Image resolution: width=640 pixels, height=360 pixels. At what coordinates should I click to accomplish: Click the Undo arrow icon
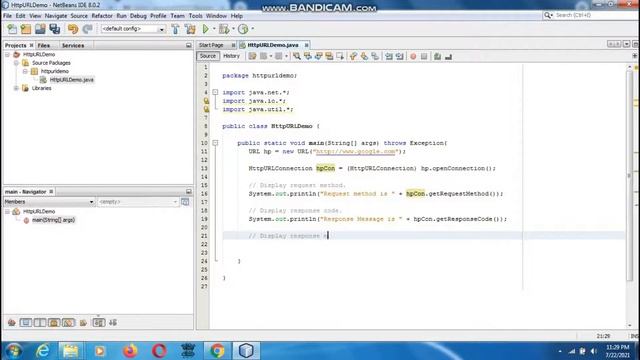(x=73, y=29)
